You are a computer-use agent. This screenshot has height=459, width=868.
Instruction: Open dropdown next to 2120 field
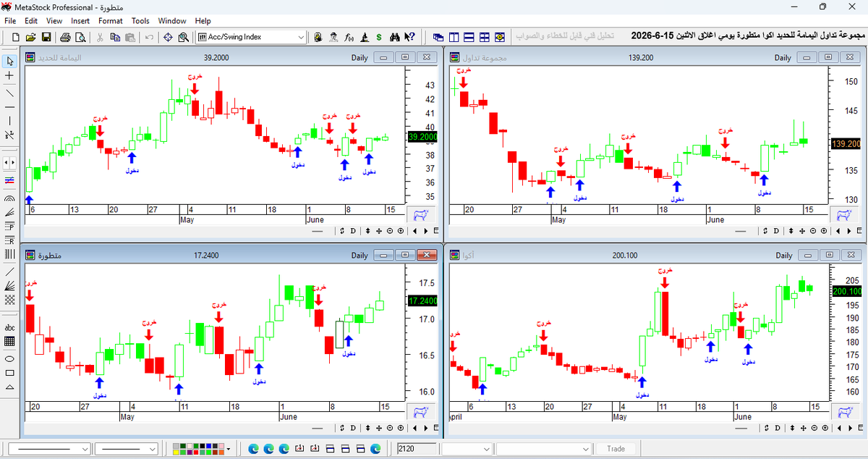487,449
